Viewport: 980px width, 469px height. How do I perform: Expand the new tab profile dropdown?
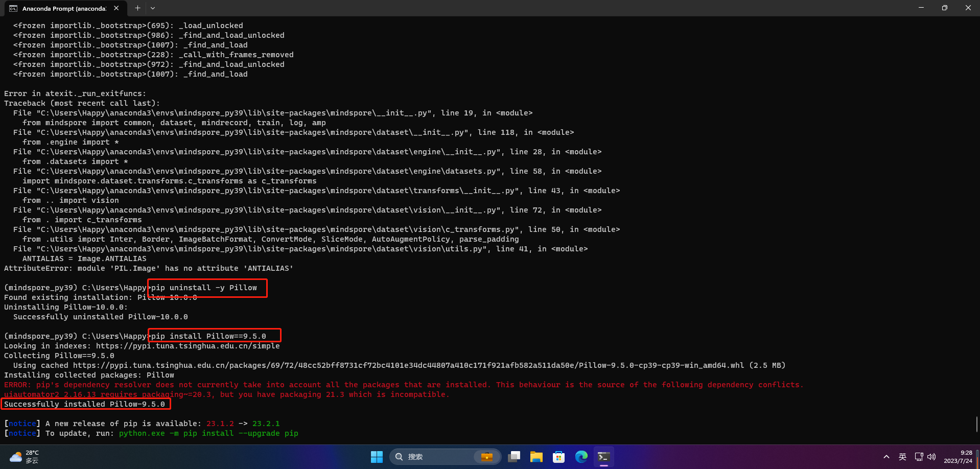point(153,8)
